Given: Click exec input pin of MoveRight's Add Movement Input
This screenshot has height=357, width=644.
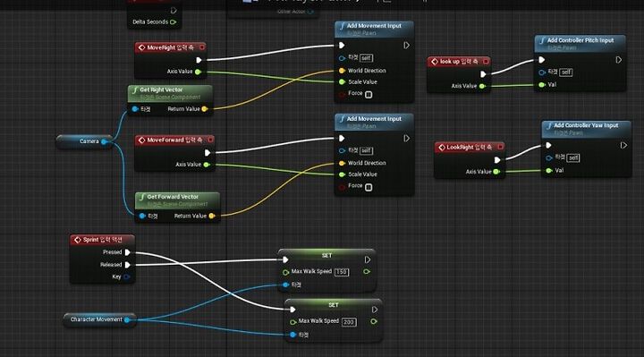Looking at the screenshot, I should (x=342, y=46).
